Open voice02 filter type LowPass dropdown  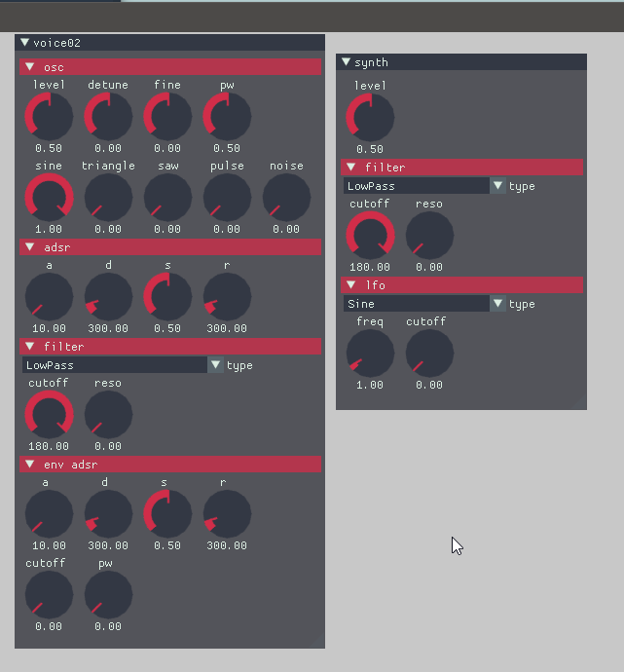[123, 365]
